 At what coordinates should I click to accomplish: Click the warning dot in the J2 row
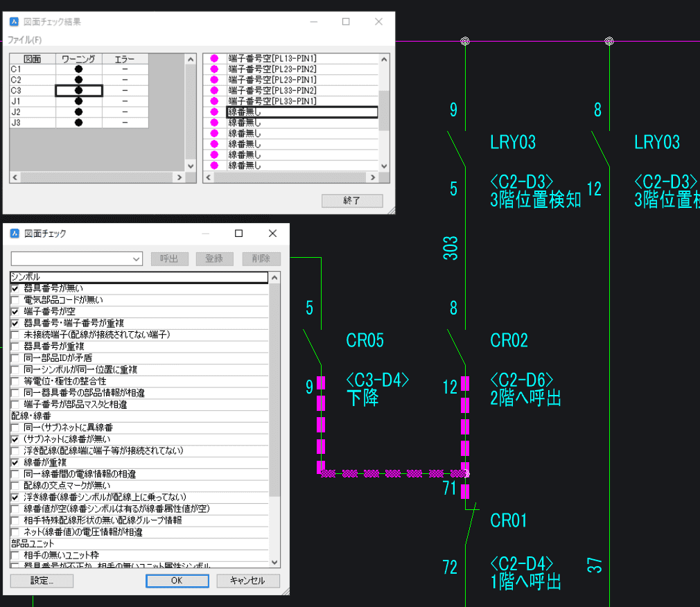pos(78,112)
